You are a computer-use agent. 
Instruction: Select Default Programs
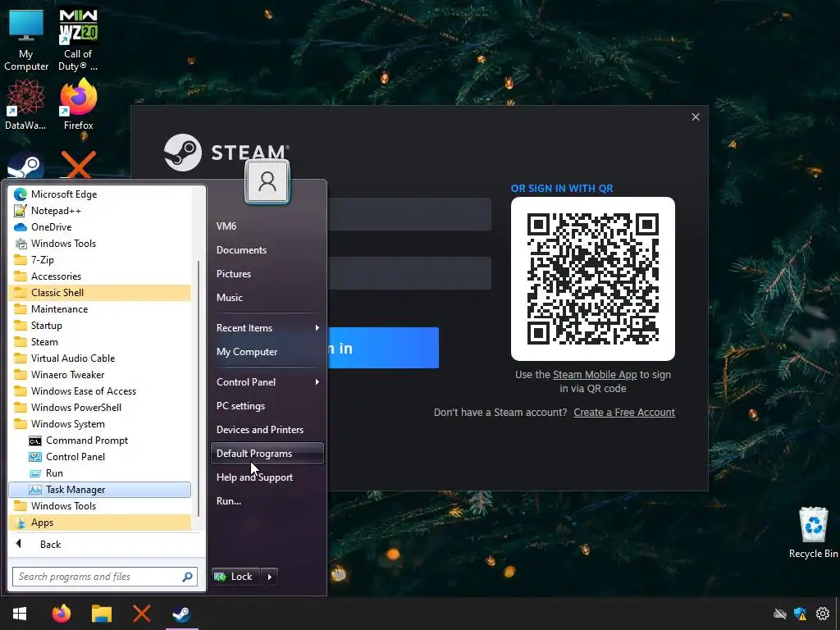[267, 453]
